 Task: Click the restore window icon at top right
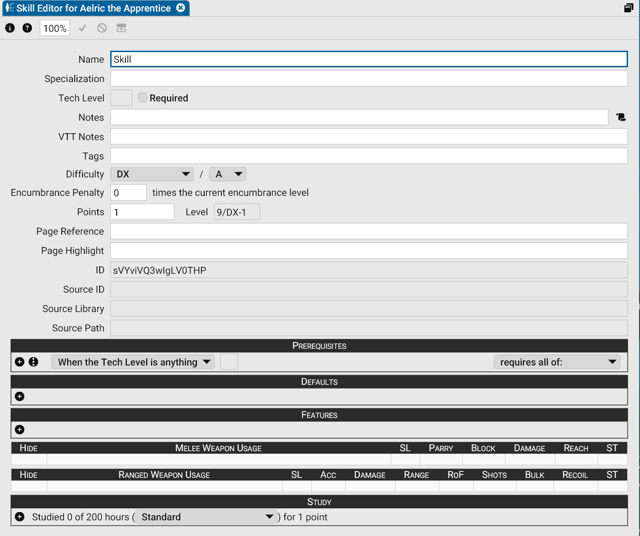tap(629, 8)
